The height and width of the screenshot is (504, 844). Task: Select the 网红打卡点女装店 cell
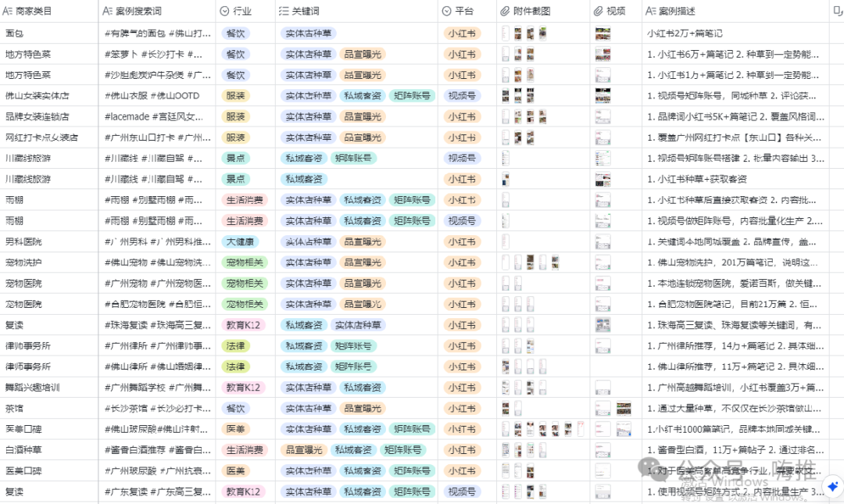point(49,138)
